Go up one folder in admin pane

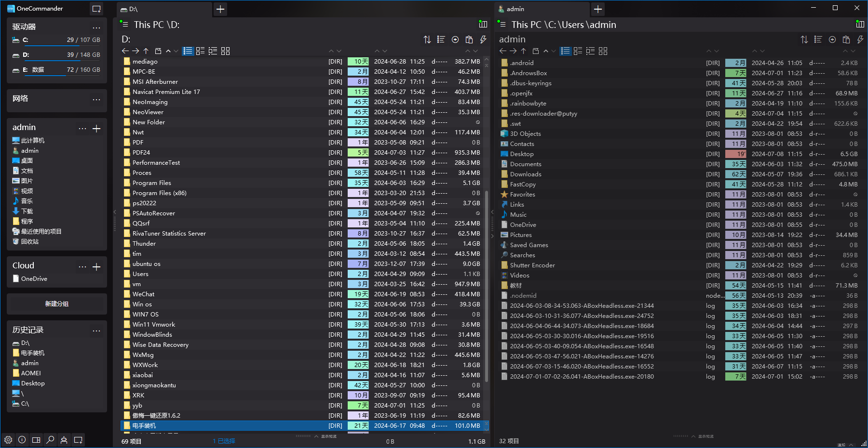(x=523, y=51)
